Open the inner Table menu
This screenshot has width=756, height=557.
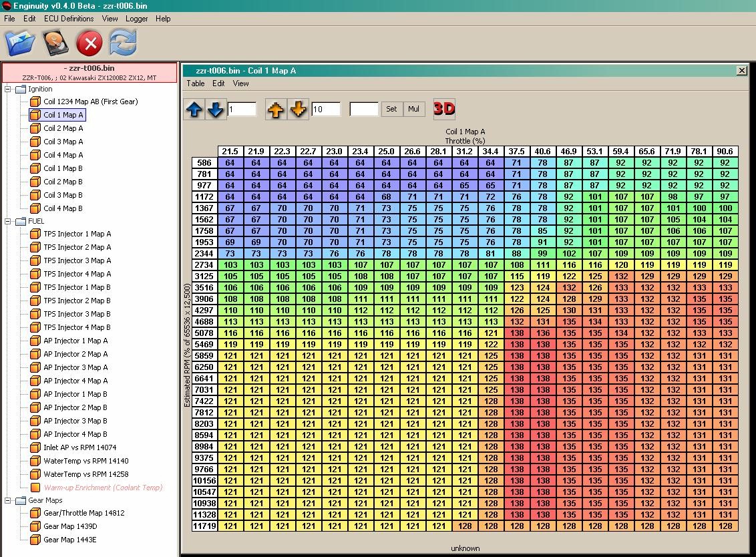click(196, 83)
